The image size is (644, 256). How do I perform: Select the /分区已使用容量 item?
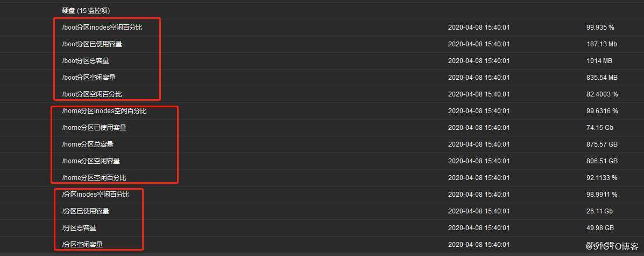tap(86, 211)
